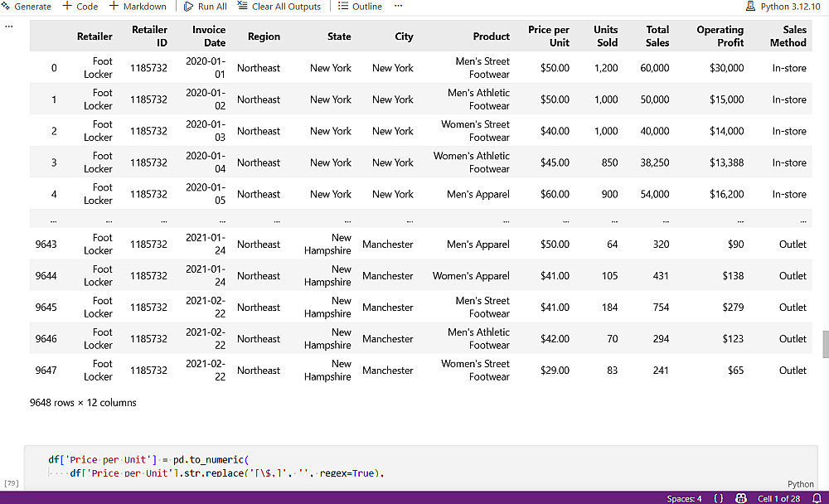Click the City column header
The height and width of the screenshot is (504, 829).
coord(404,36)
